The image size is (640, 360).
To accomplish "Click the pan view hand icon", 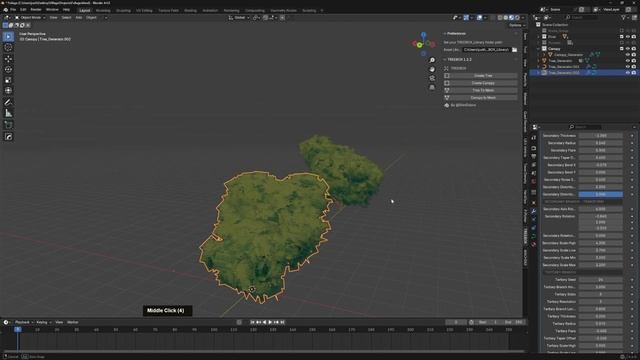I will pos(432,69).
